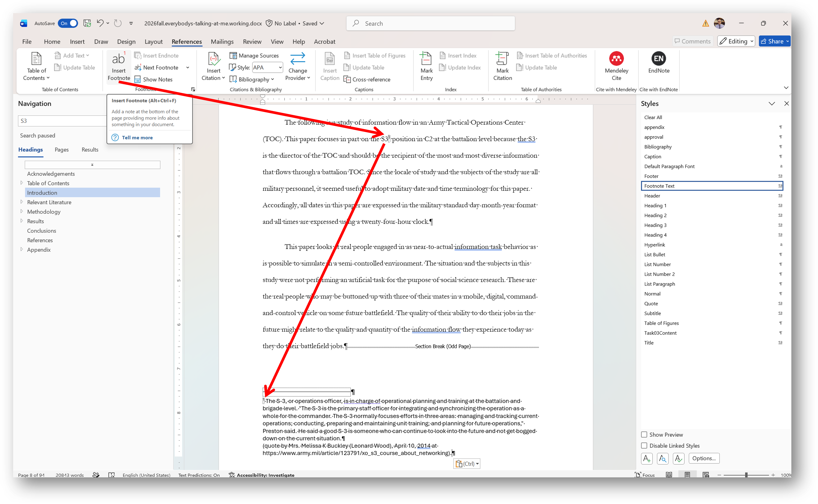Click Show Notes icon
818x504 pixels.
point(137,79)
